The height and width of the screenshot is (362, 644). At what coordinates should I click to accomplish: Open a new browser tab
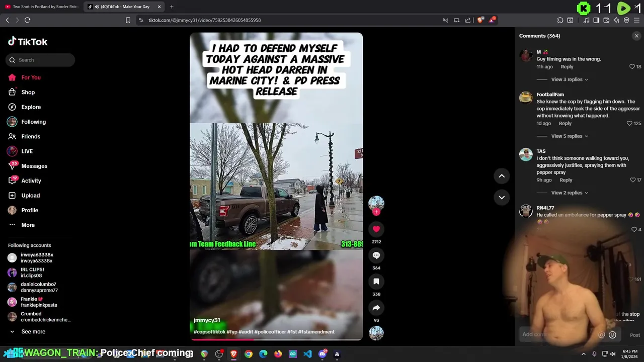click(172, 7)
